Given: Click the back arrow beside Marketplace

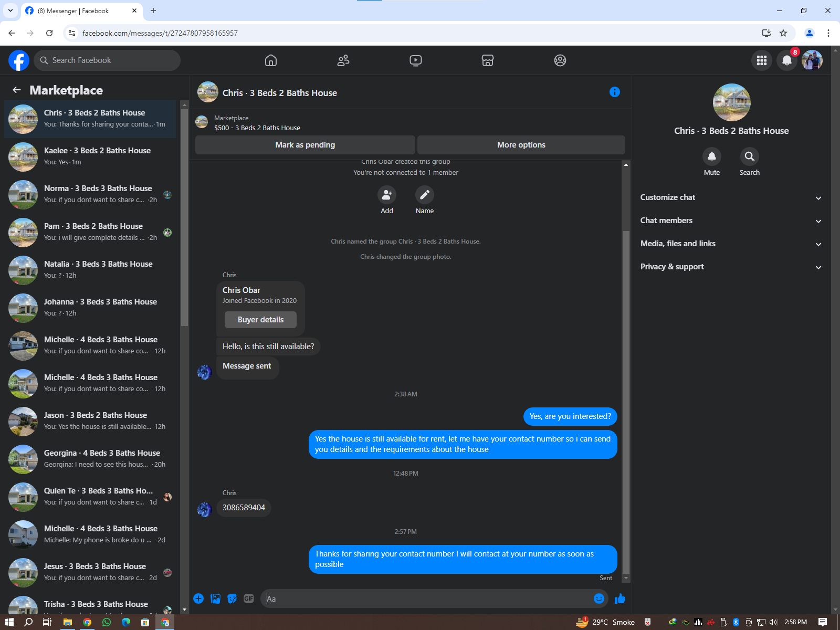Looking at the screenshot, I should click(x=17, y=90).
